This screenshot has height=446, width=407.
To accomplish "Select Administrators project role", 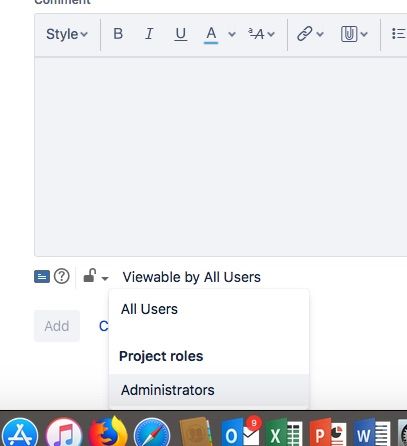I will tap(209, 390).
